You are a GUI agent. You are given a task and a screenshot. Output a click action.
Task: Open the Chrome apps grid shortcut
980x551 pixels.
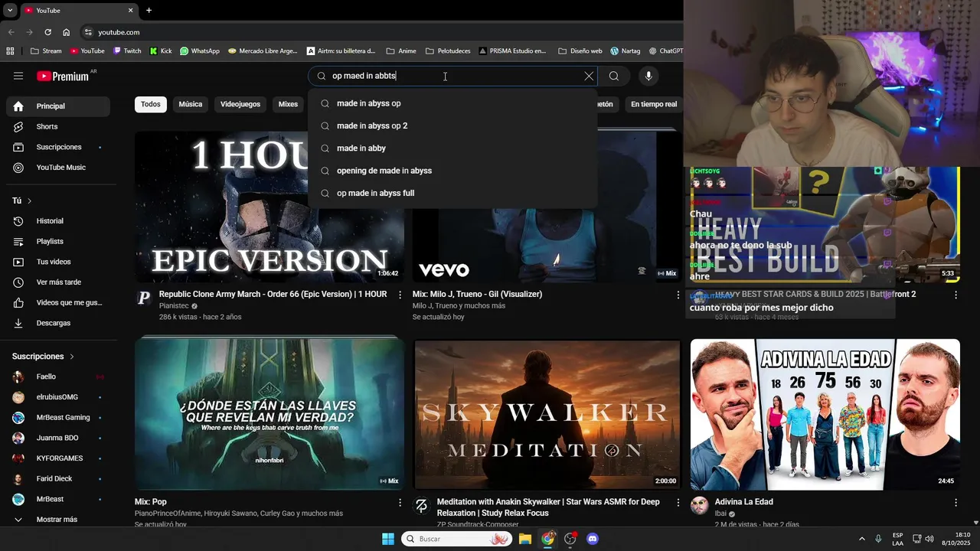pyautogui.click(x=10, y=51)
